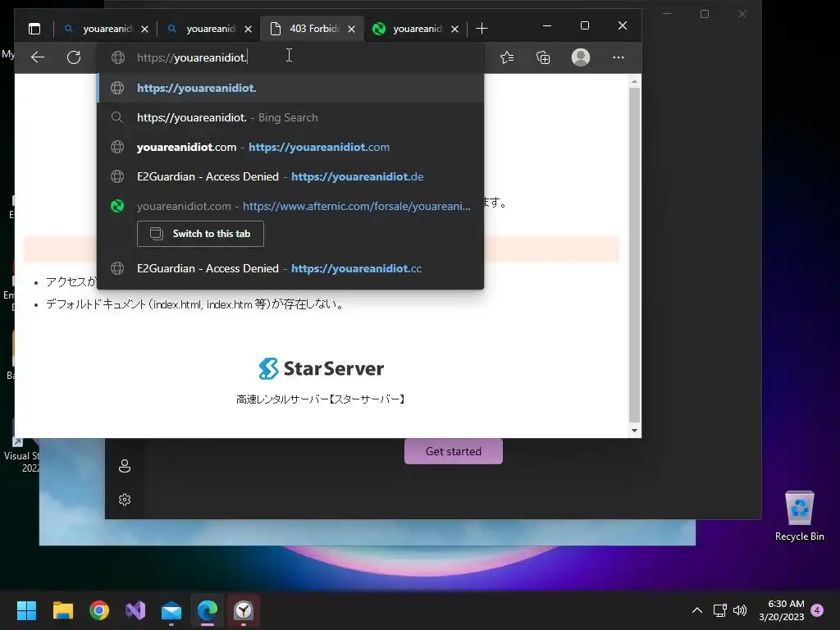Image resolution: width=840 pixels, height=630 pixels.
Task: Open the clock app icon on the taskbar
Action: [x=244, y=610]
